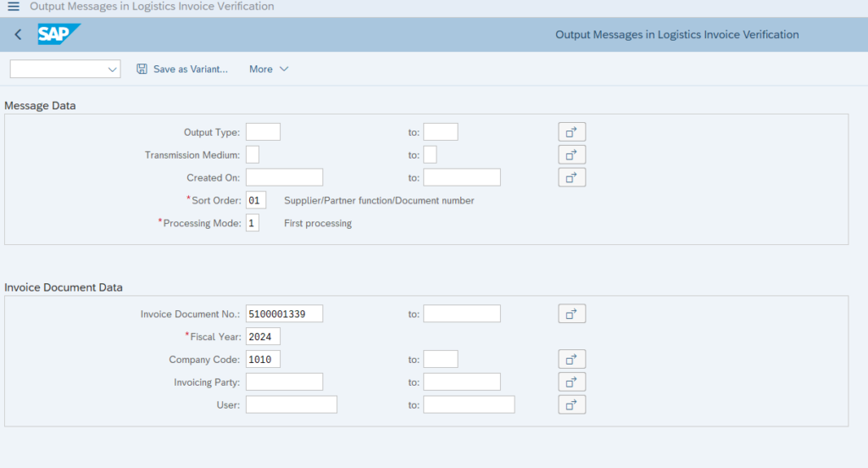Open multiple selection for Invoicing Party

click(x=572, y=382)
